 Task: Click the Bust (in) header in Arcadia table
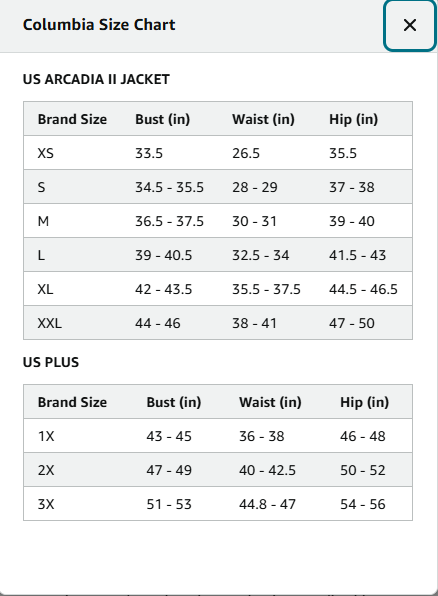click(x=162, y=119)
